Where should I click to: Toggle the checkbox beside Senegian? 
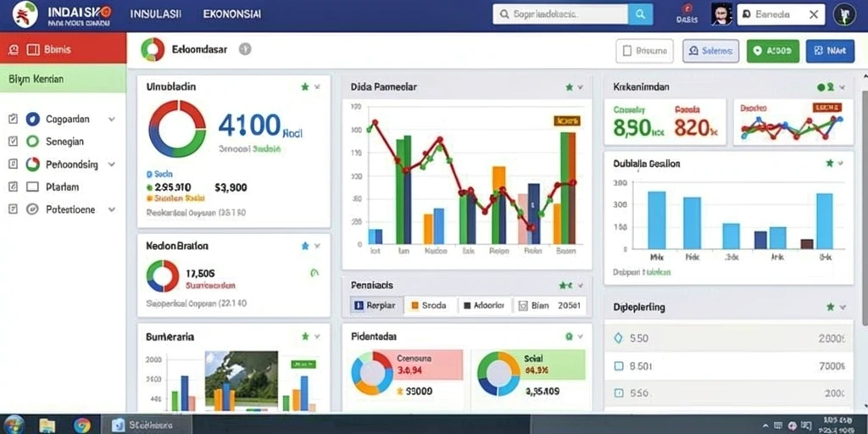tap(14, 142)
